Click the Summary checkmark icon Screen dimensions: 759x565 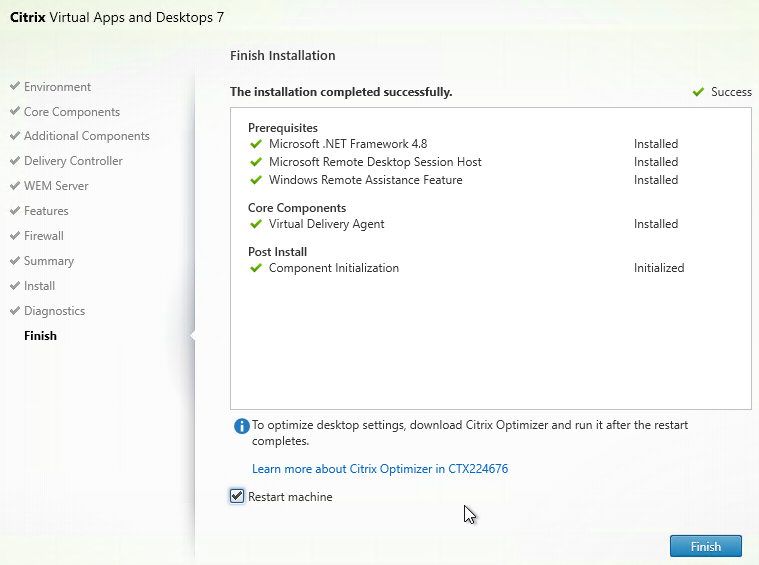15,260
